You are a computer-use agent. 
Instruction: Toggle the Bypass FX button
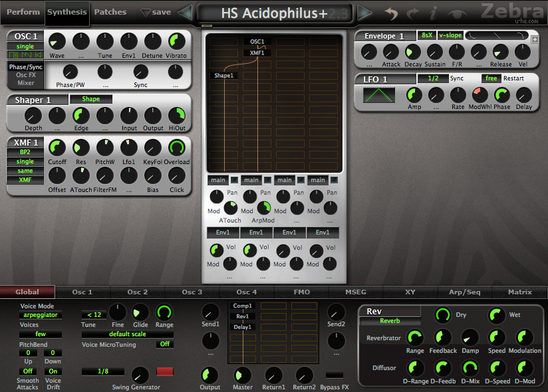[x=335, y=375]
